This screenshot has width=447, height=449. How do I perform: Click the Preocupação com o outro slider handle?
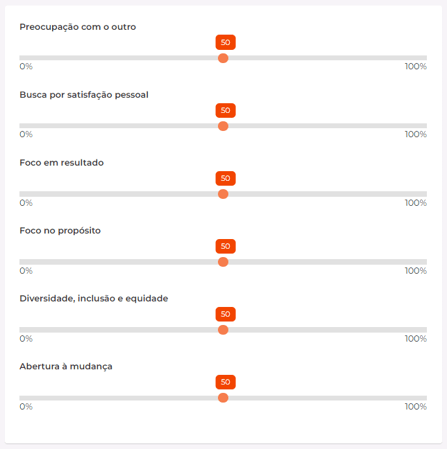tap(223, 58)
